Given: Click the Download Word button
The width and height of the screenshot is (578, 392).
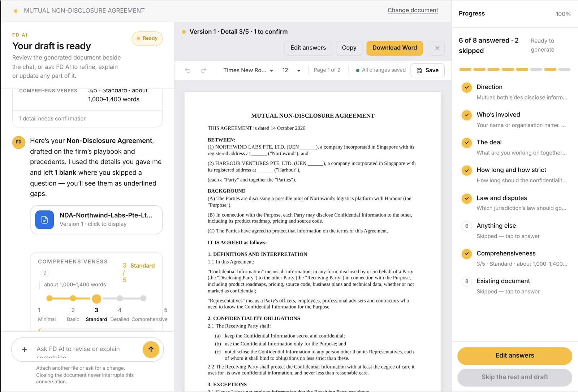Looking at the screenshot, I should (394, 48).
